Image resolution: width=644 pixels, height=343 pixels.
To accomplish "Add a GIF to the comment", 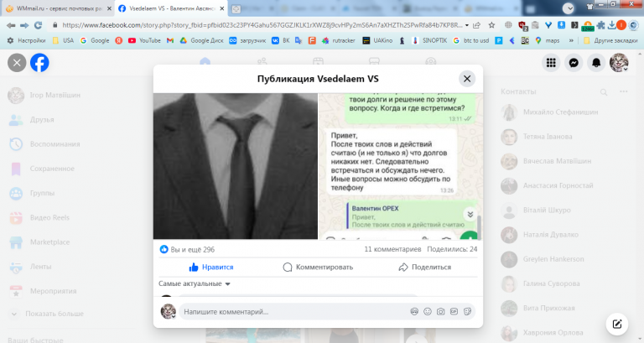I will 454,312.
